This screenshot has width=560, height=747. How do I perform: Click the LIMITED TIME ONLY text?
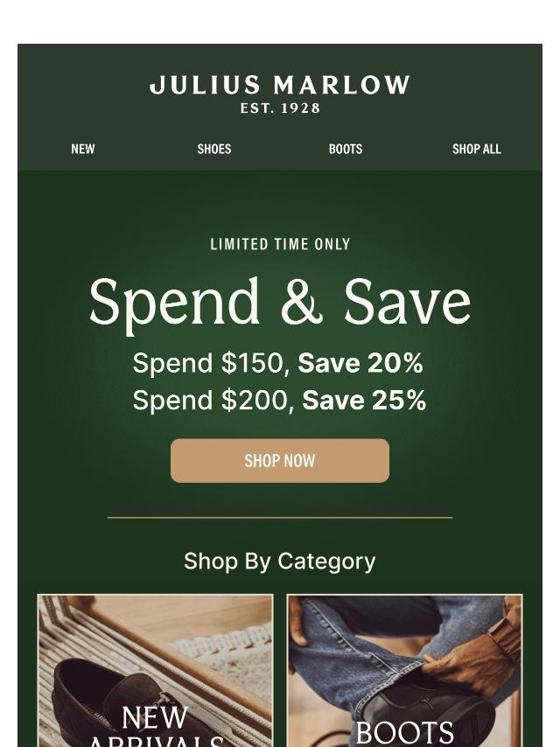280,244
